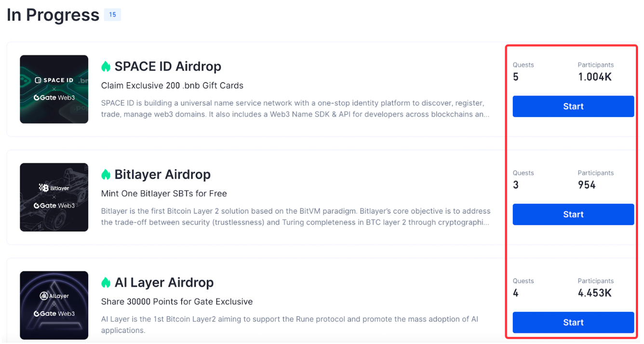Screen dimensions: 644x344
Task: Start the Bitlayer Airdrop quests
Action: tap(573, 214)
